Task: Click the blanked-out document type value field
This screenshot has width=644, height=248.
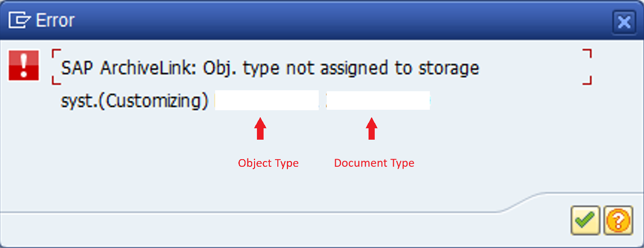Action: 379,100
